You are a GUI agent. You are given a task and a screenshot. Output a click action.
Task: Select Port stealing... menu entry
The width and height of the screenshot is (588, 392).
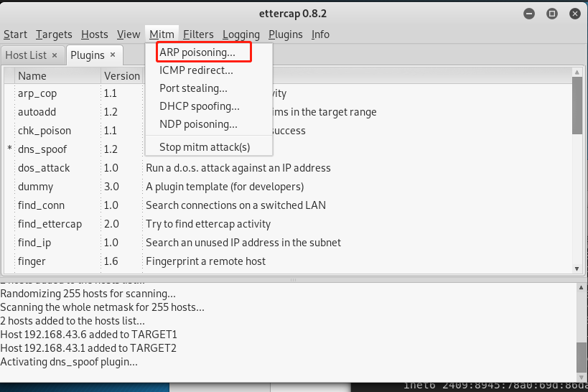(x=209, y=88)
